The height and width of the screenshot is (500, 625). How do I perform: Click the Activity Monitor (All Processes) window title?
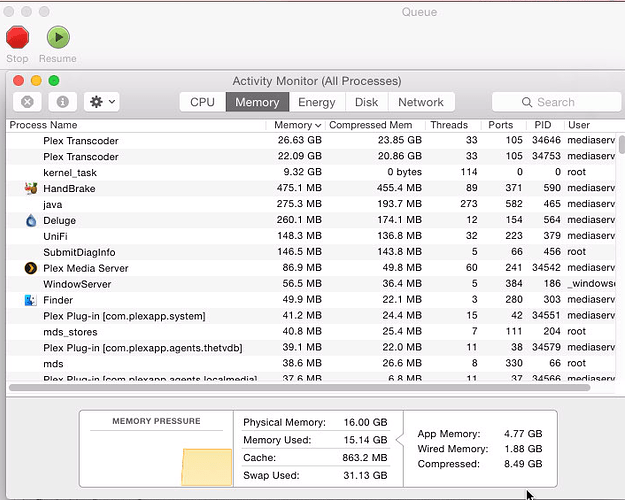point(317,81)
